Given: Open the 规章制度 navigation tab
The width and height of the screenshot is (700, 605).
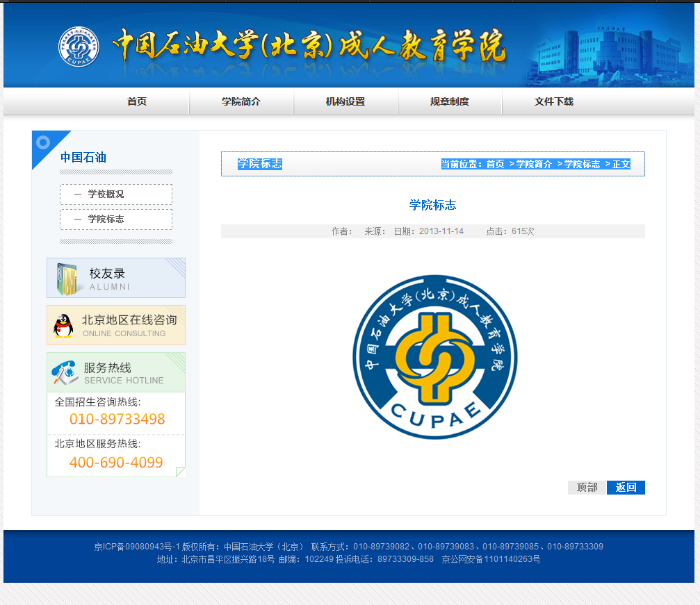Looking at the screenshot, I should pyautogui.click(x=450, y=101).
